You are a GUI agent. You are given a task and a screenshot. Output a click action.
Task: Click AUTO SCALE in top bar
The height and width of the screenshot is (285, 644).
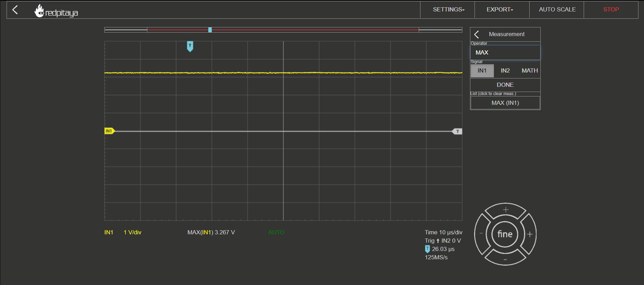click(557, 10)
